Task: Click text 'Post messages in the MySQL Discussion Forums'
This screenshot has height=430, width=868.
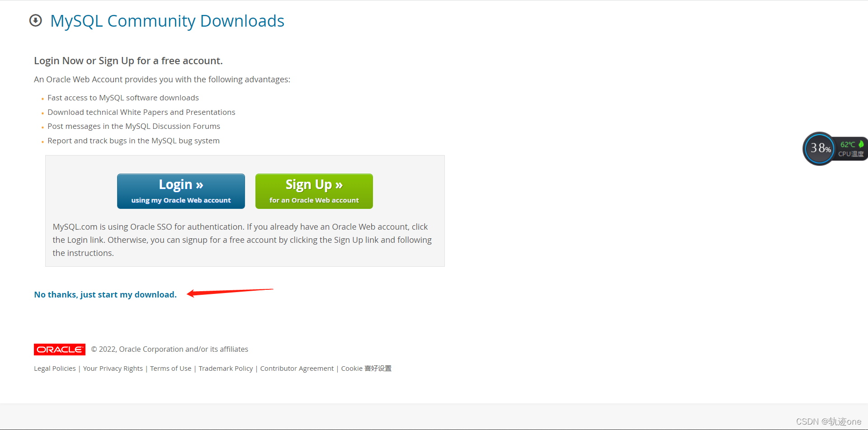Action: click(134, 126)
